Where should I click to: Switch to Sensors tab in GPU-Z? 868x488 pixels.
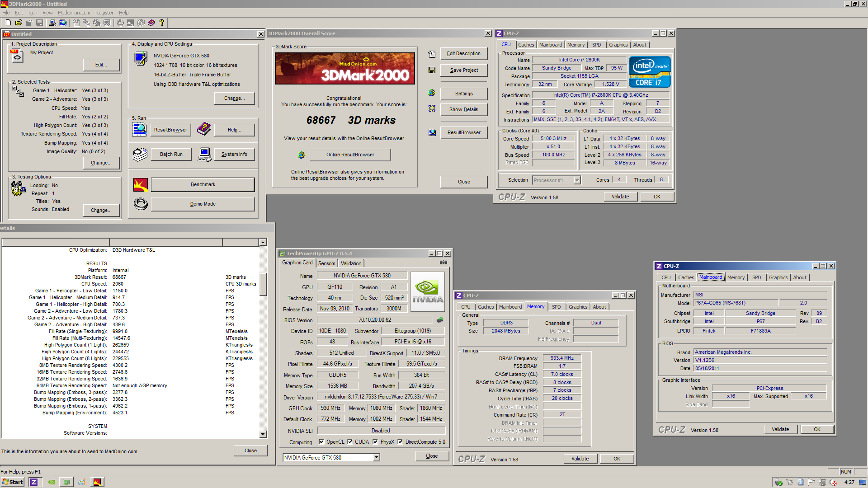pyautogui.click(x=326, y=263)
